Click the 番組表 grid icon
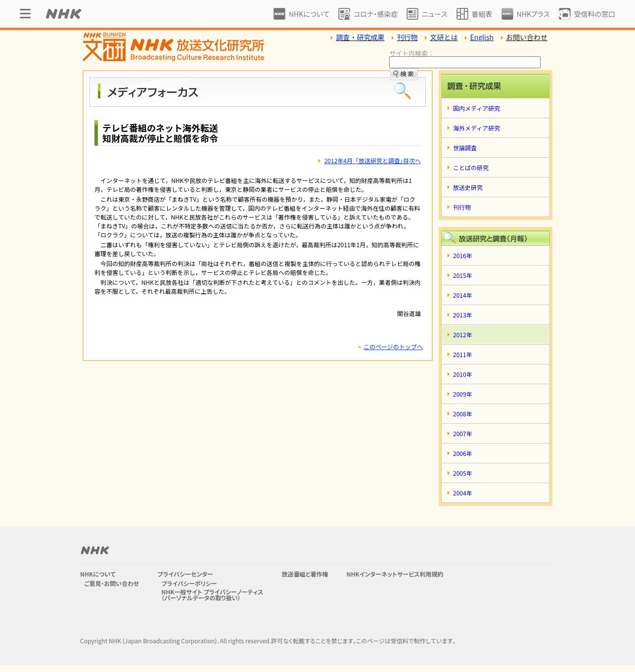This screenshot has height=672, width=635. [462, 14]
